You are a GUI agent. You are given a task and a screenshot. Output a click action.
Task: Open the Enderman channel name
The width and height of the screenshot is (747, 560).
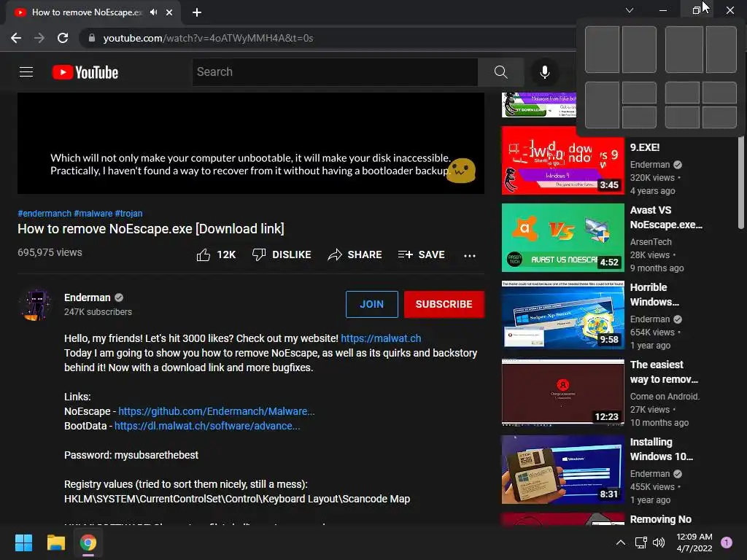pyautogui.click(x=88, y=297)
